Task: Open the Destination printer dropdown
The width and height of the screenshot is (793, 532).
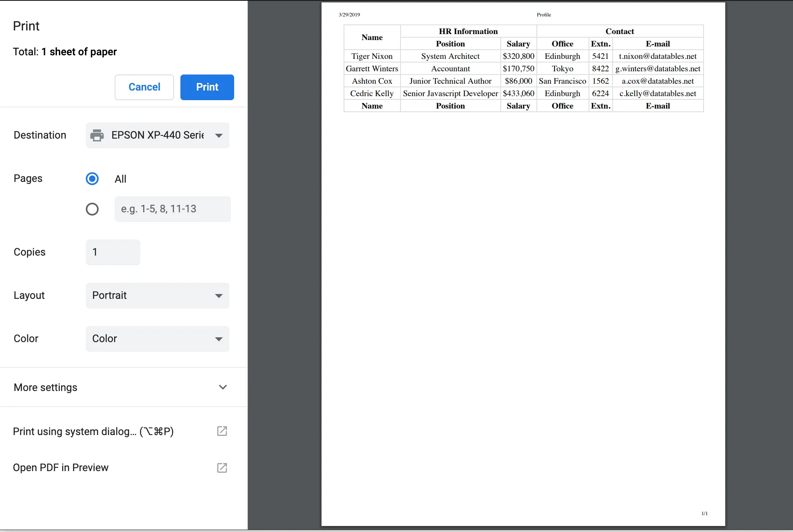Action: pyautogui.click(x=158, y=135)
